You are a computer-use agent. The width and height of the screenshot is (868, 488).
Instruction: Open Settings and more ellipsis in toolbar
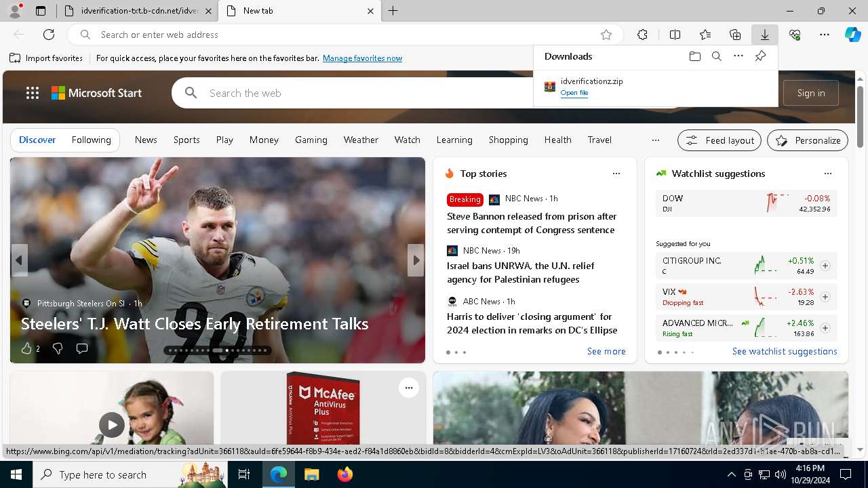pos(825,35)
